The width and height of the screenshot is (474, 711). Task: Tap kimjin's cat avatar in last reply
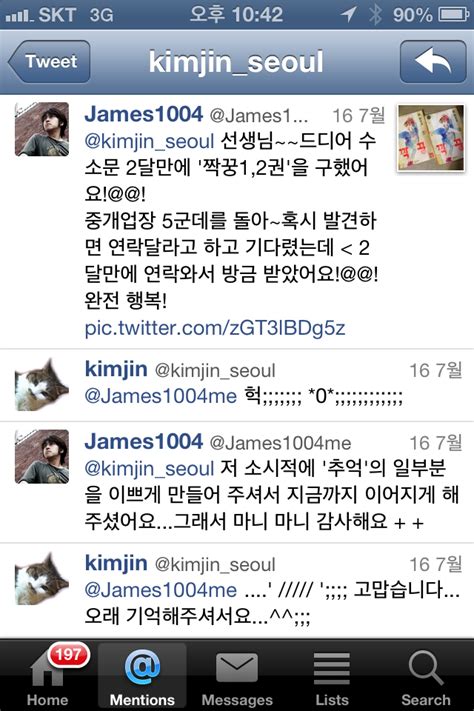(42, 578)
